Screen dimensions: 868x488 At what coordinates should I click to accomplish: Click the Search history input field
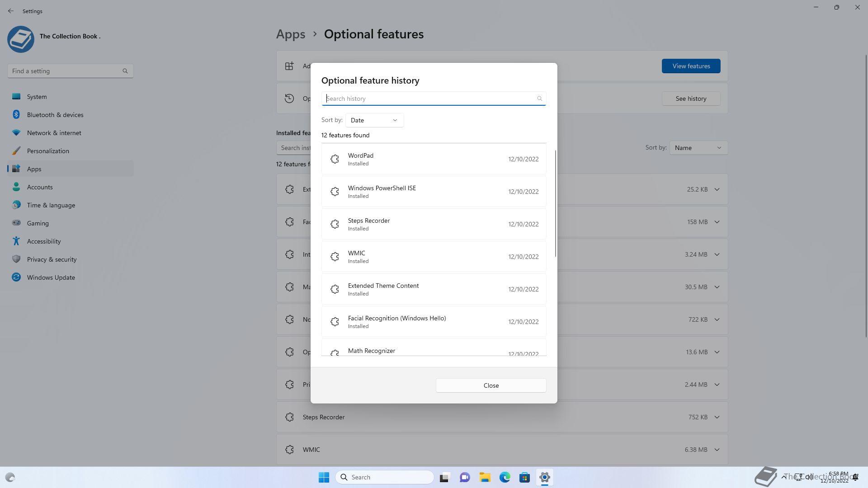click(x=429, y=99)
